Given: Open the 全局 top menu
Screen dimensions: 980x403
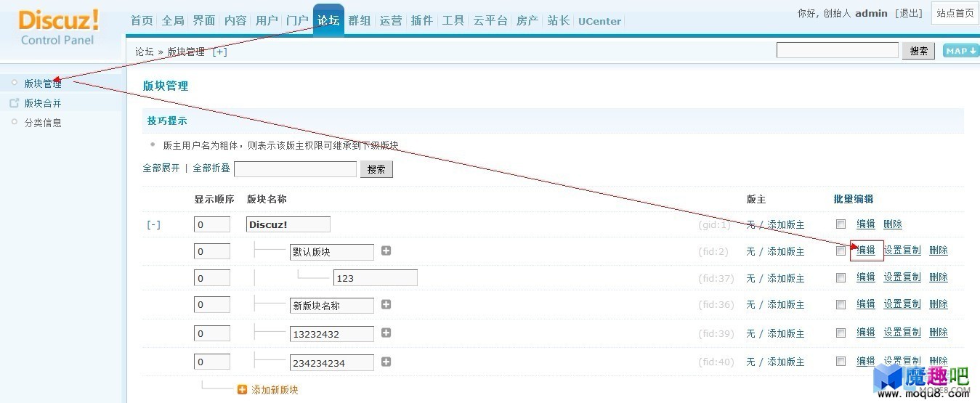Looking at the screenshot, I should click(173, 20).
